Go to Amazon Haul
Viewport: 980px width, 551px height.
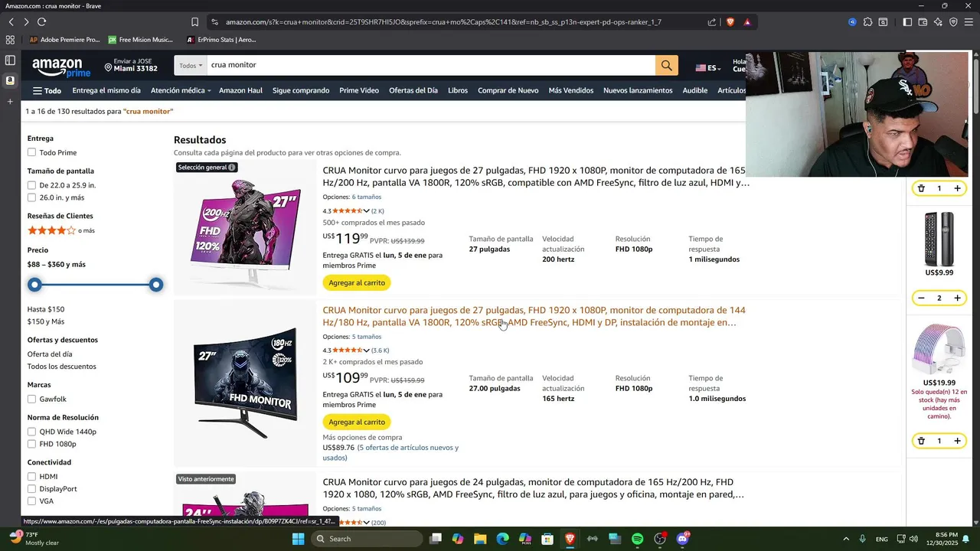(x=240, y=90)
